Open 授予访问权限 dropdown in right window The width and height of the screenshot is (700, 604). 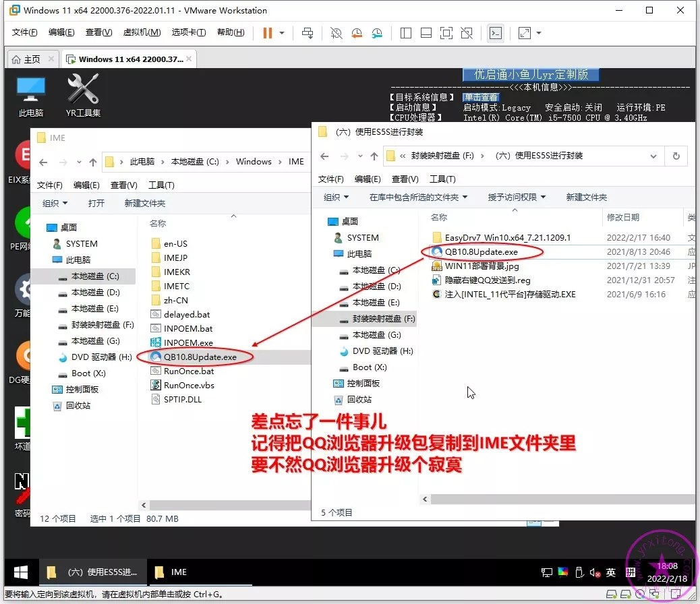tap(517, 197)
